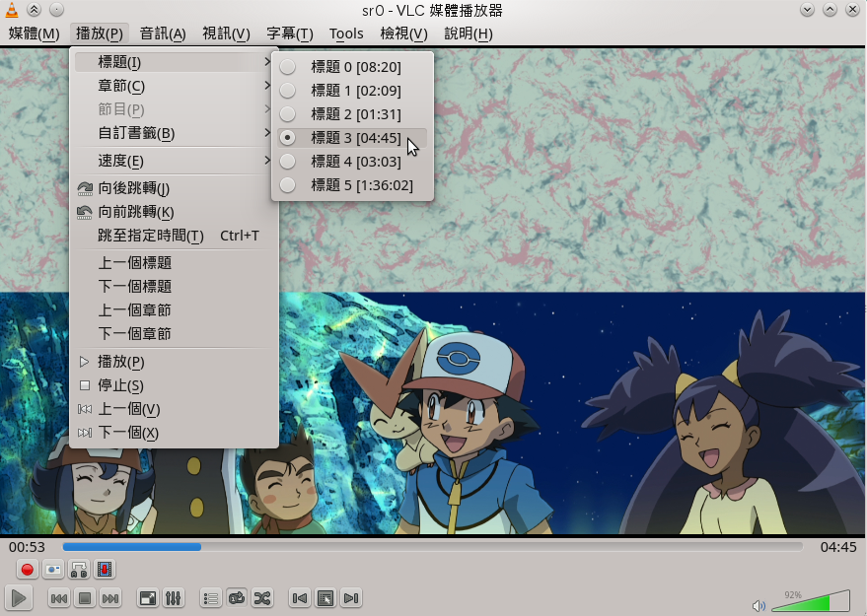This screenshot has width=867, height=616.
Task: Click the playback seek progress bar
Action: pyautogui.click(x=432, y=547)
